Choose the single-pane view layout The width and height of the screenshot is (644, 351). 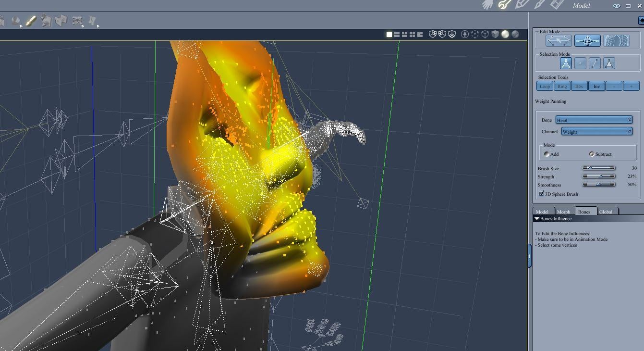click(x=389, y=34)
